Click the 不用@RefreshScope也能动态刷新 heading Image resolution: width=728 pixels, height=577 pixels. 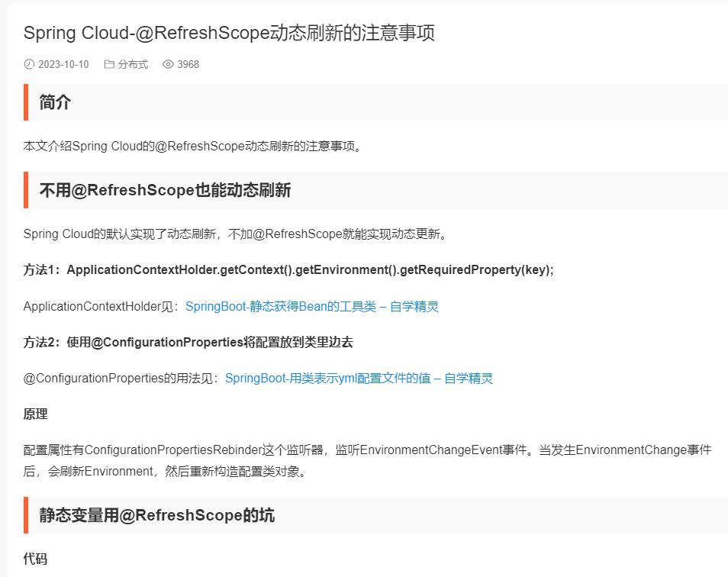[x=166, y=190]
